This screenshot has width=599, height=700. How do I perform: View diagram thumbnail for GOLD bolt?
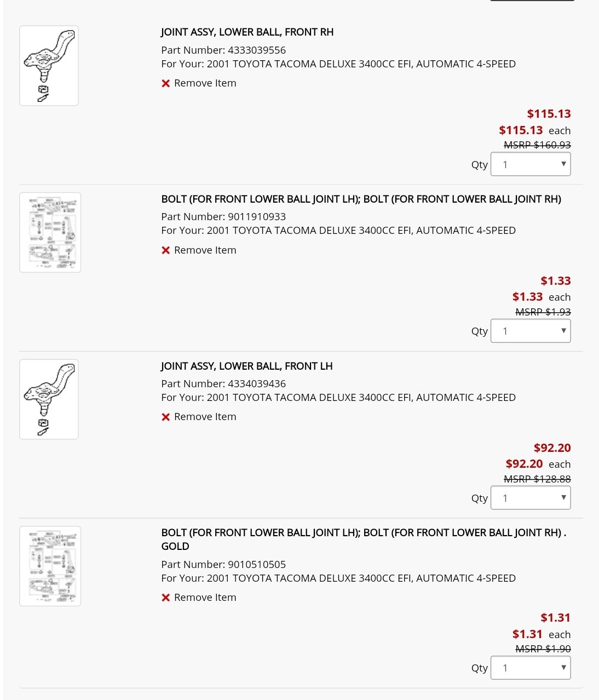[x=50, y=566]
